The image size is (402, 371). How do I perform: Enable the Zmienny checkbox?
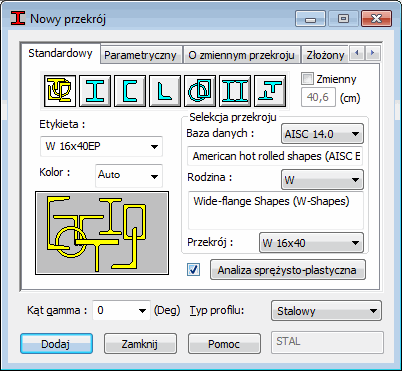(x=307, y=79)
